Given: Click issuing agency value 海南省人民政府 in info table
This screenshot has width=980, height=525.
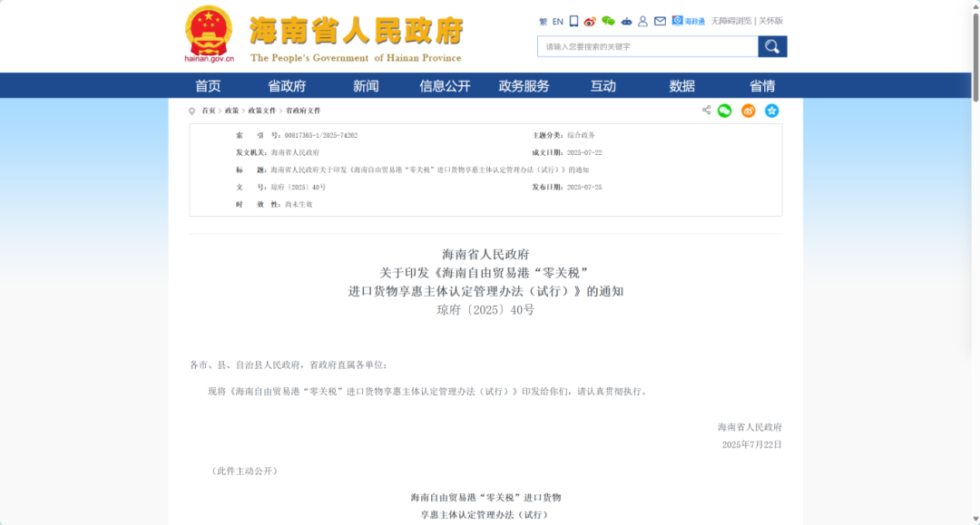Looking at the screenshot, I should (295, 152).
